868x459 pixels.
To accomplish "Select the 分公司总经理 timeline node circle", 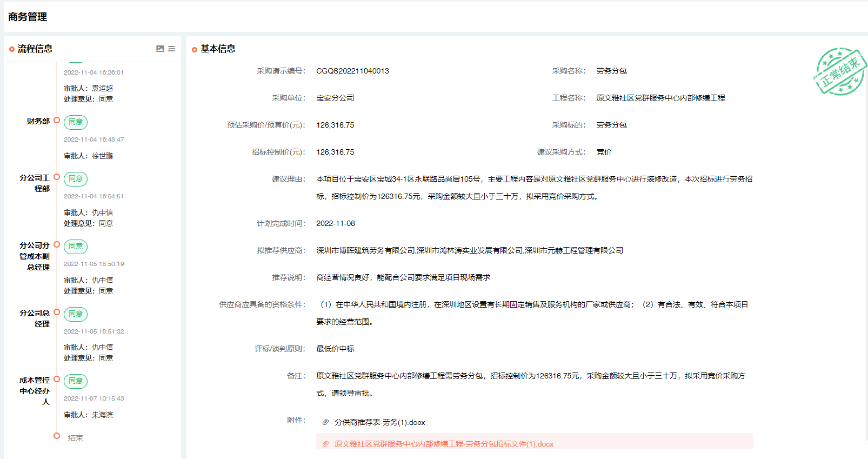I will (57, 312).
